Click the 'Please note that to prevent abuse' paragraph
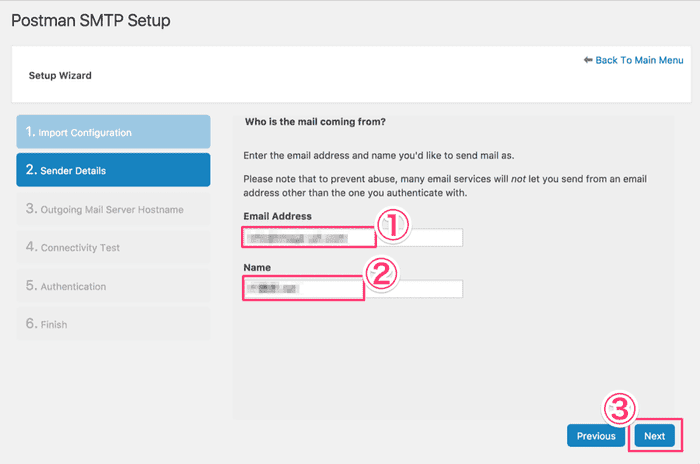The image size is (700, 464). 445,186
